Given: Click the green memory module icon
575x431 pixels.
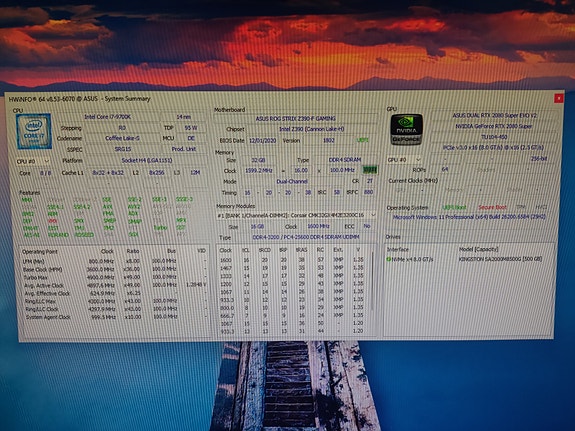Looking at the screenshot, I should click(370, 170).
